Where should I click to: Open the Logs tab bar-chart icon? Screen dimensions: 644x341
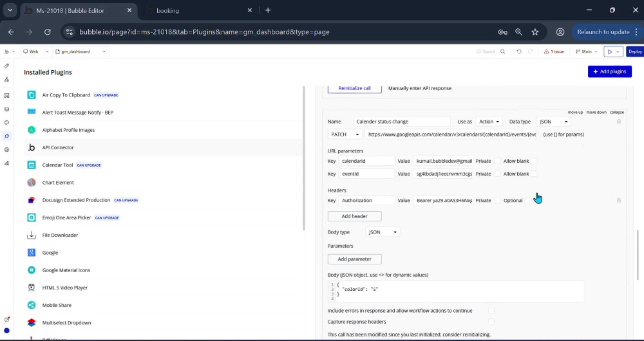pyautogui.click(x=6, y=163)
